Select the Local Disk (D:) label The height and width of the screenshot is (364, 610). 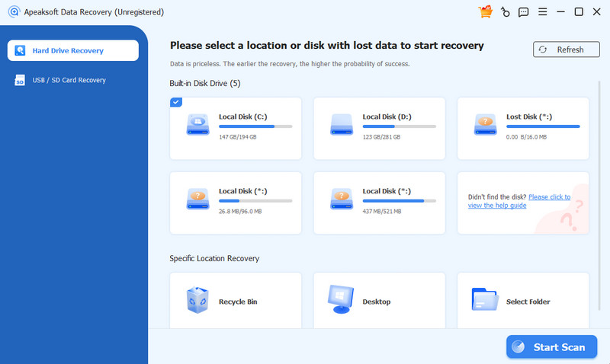coord(387,117)
